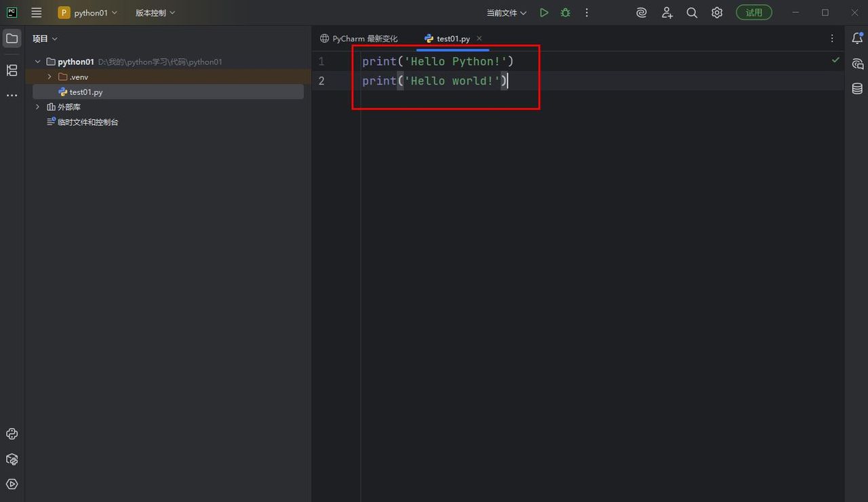Viewport: 868px width, 502px height.
Task: Open the Services tool window icon
Action: click(x=12, y=484)
